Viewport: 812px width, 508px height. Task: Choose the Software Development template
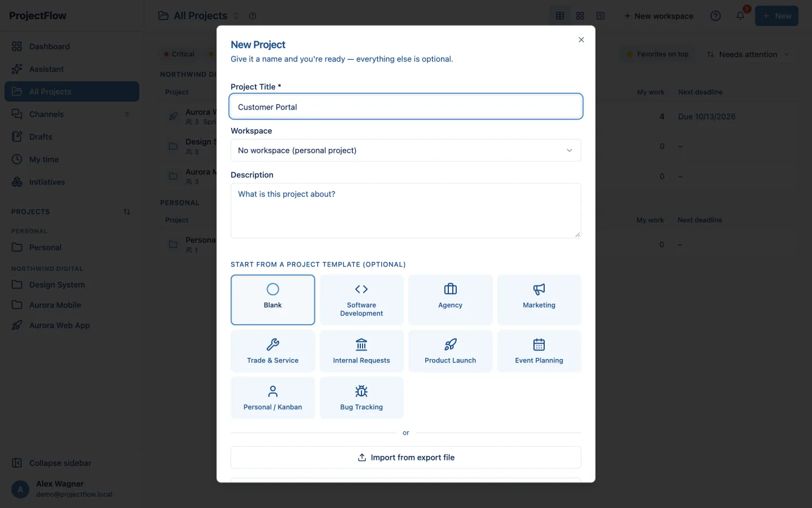pos(361,300)
